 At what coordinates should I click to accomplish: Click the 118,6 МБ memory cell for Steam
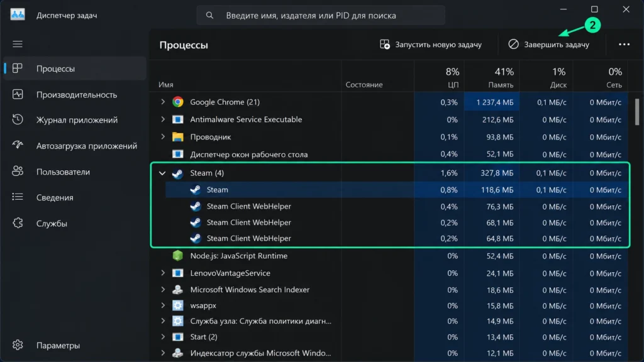point(492,190)
